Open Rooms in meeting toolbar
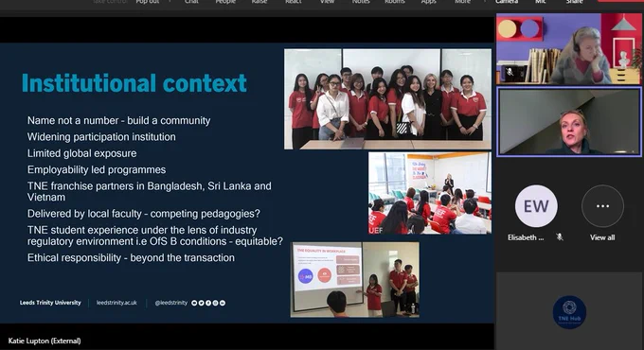The height and width of the screenshot is (350, 644). (x=395, y=2)
